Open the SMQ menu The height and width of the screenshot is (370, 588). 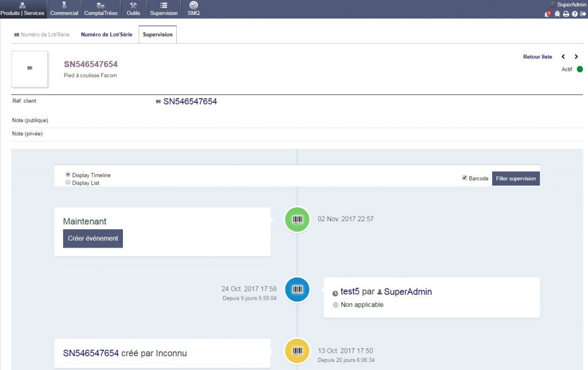(194, 9)
